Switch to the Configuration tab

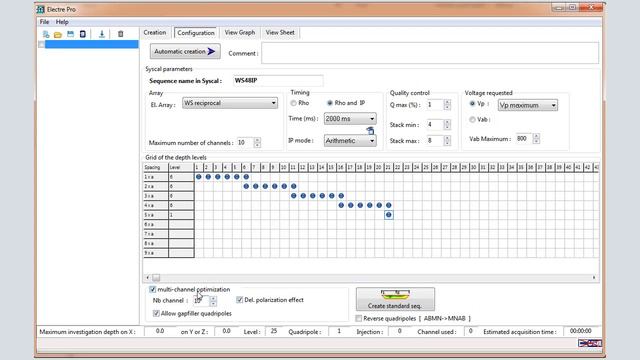tap(196, 33)
